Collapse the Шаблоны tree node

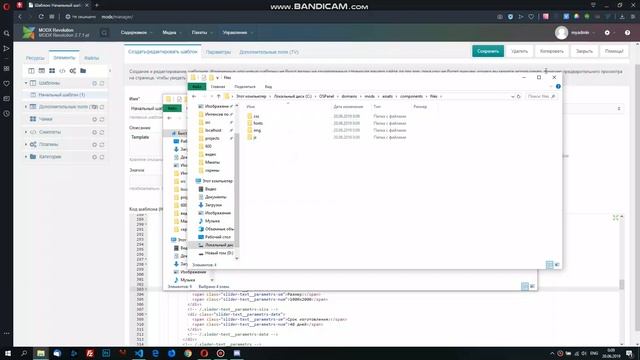click(26, 83)
